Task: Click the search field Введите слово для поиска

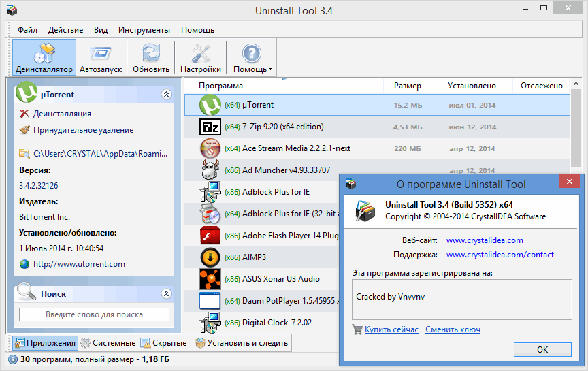Action: coord(94,314)
